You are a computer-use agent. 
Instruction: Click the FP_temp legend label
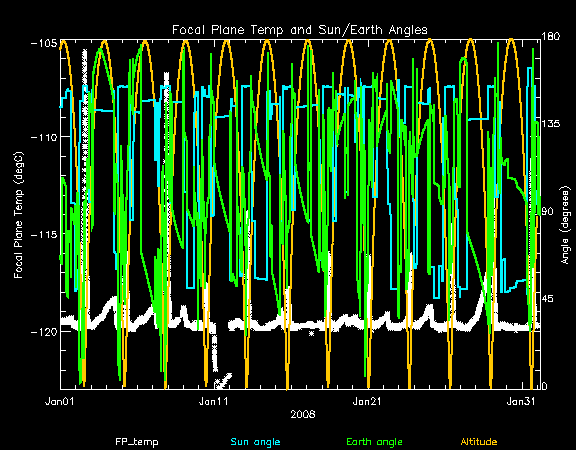[137, 442]
